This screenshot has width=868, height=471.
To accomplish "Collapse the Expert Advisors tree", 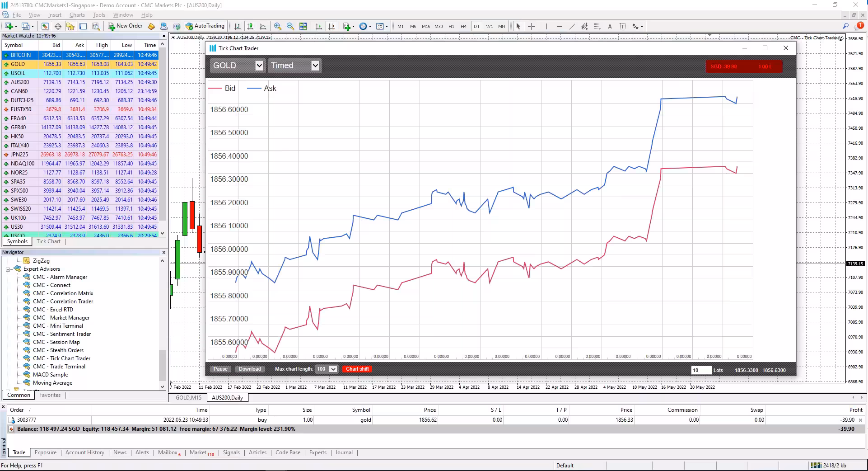I will tap(8, 268).
